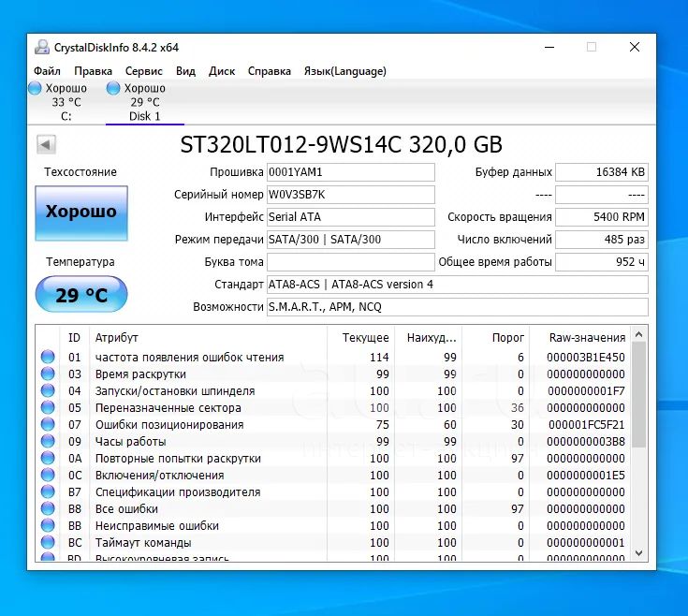Click the Буфер данных 16384 KB field

(602, 172)
